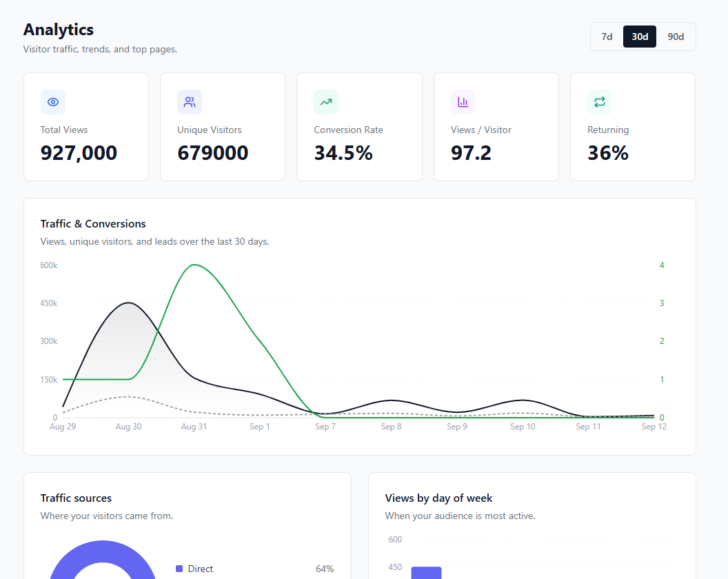Click the Sep 1 axis label

click(259, 427)
